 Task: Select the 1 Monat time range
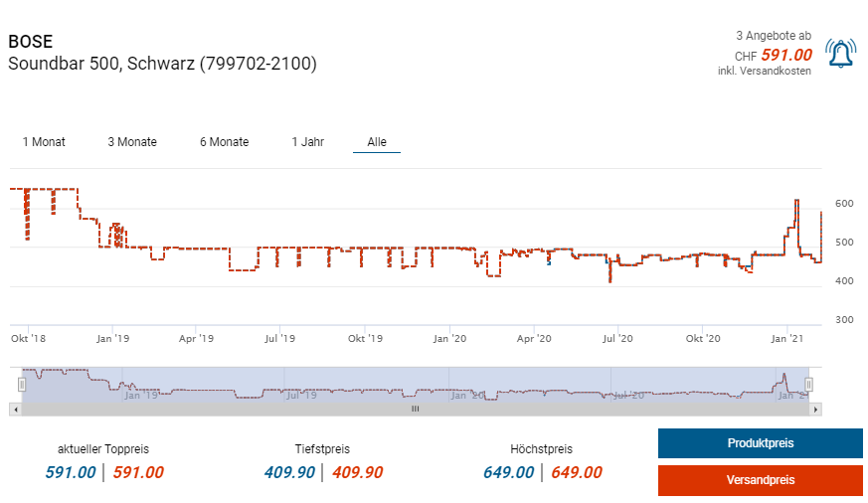click(x=44, y=142)
